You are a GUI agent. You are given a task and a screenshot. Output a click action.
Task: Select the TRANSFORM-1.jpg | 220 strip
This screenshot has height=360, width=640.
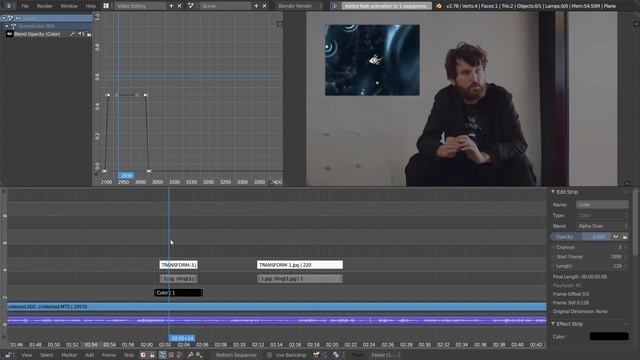pyautogui.click(x=300, y=265)
